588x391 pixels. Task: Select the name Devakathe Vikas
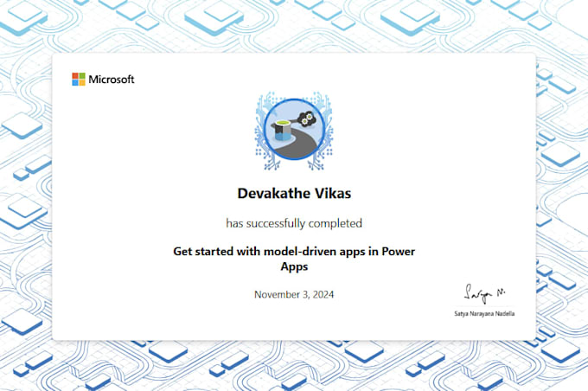(294, 193)
